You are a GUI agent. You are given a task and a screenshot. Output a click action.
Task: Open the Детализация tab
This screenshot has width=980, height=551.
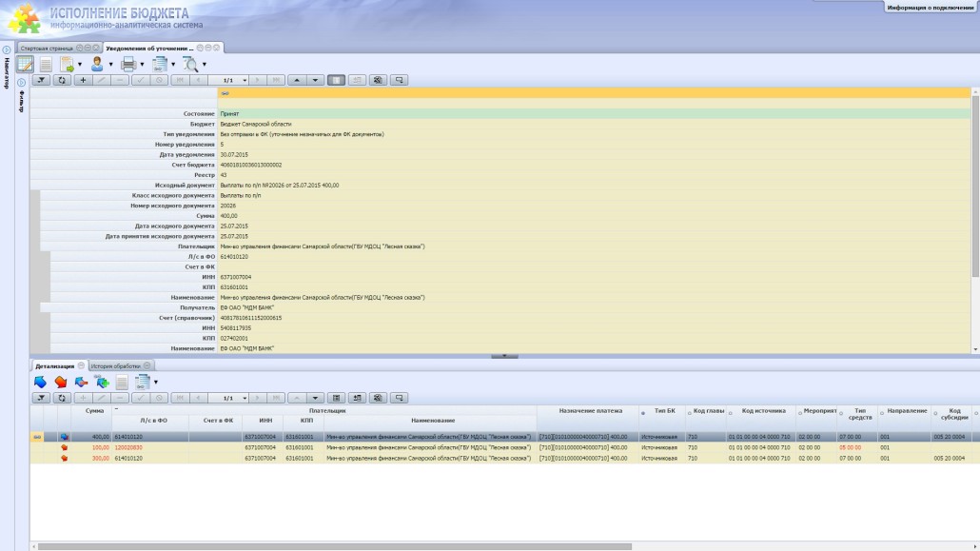54,365
